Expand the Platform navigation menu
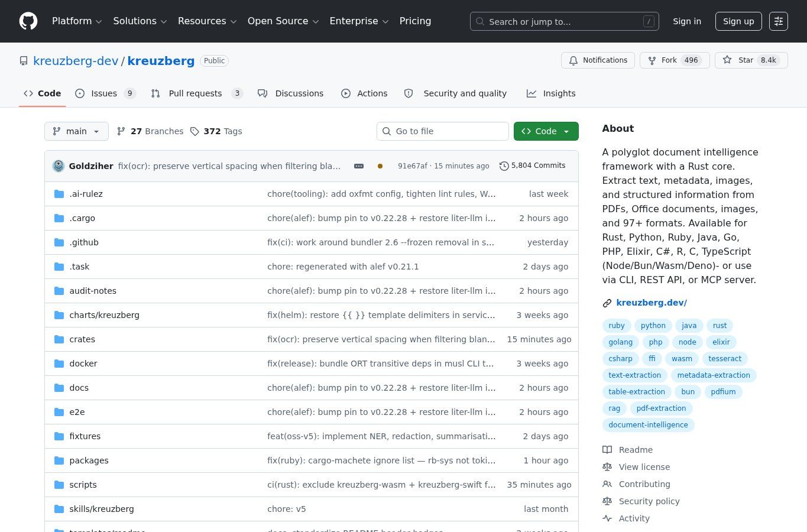The width and height of the screenshot is (807, 532). click(x=77, y=21)
